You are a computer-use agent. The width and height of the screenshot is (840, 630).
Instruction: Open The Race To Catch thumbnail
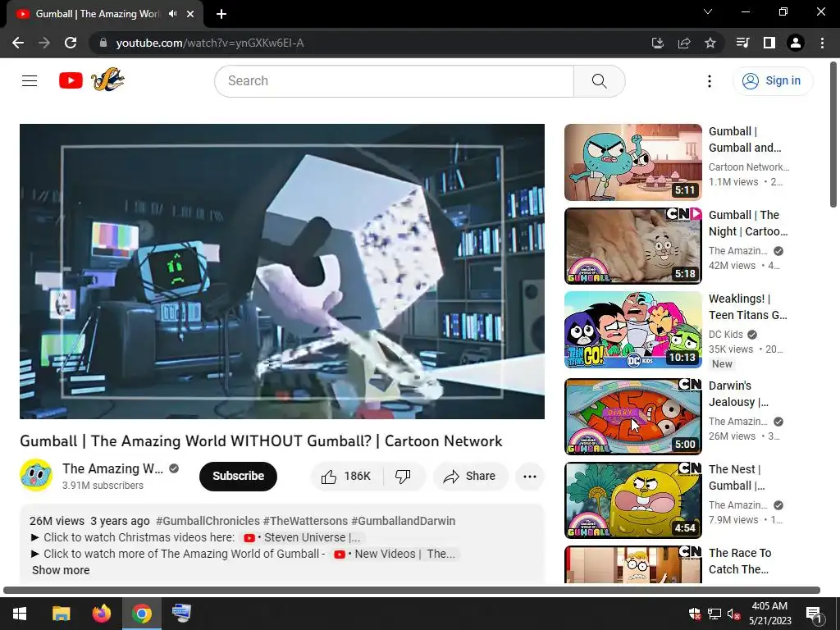(x=632, y=564)
